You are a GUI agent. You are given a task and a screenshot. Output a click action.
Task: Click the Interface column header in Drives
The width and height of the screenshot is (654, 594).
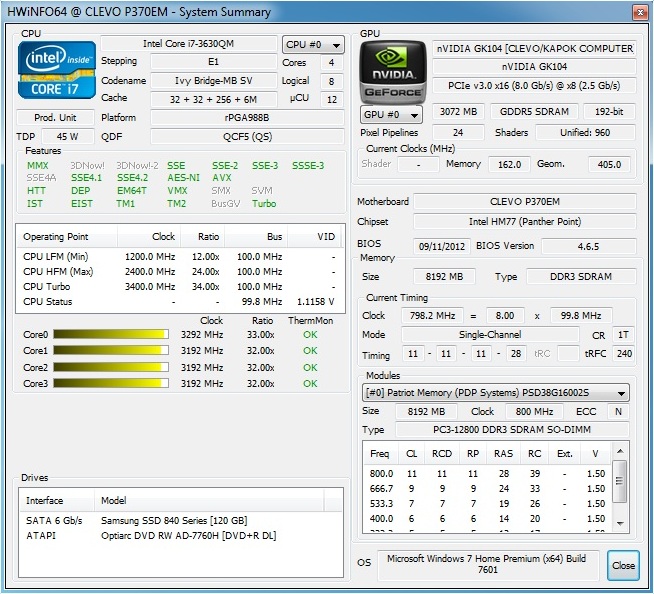(x=57, y=500)
